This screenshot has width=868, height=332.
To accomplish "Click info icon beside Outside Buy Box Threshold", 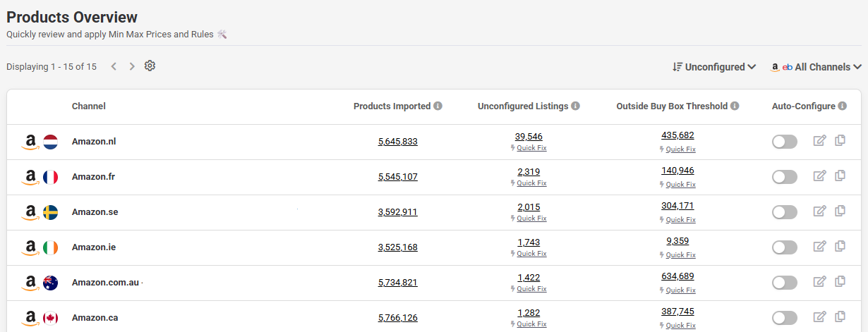I will 735,106.
